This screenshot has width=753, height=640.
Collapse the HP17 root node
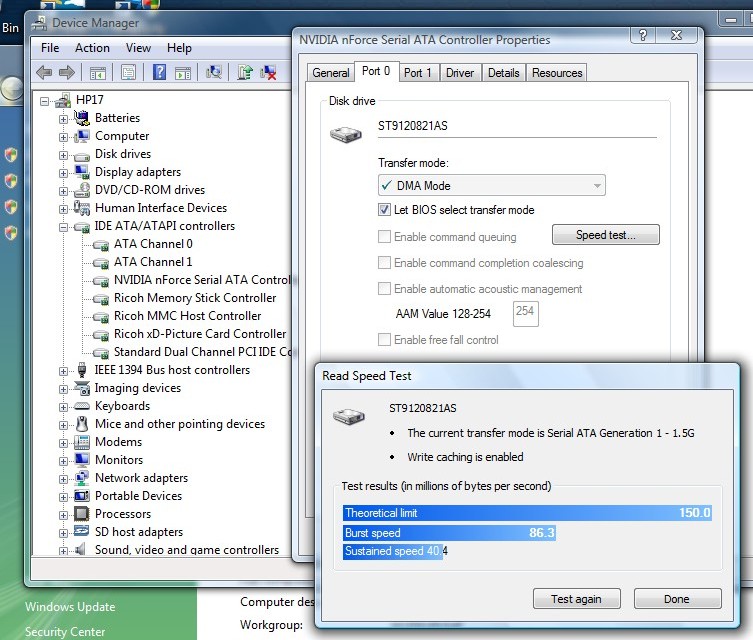point(45,101)
